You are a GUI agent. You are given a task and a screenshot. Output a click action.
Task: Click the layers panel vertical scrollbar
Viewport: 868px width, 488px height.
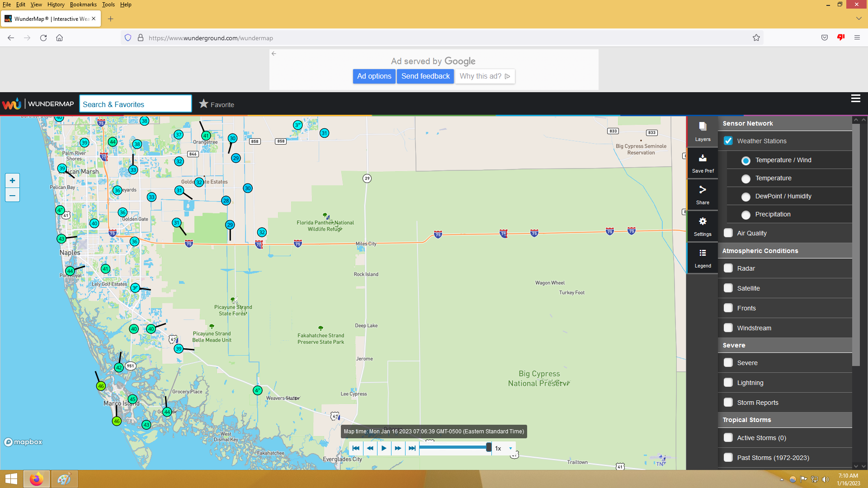[x=856, y=244]
